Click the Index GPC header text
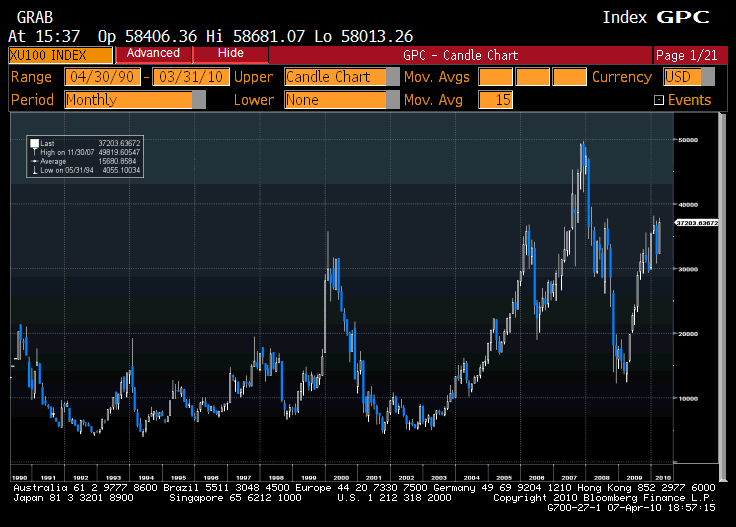The image size is (736, 527). click(x=656, y=17)
